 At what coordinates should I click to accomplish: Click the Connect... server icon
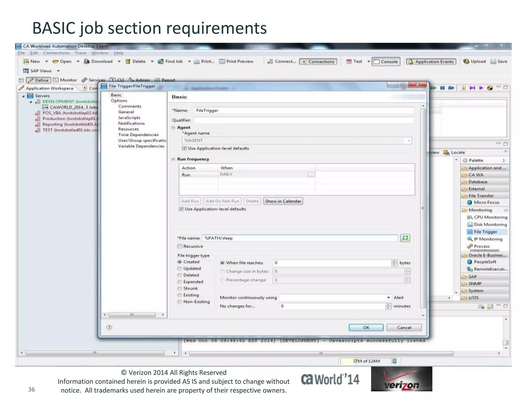tap(270, 62)
